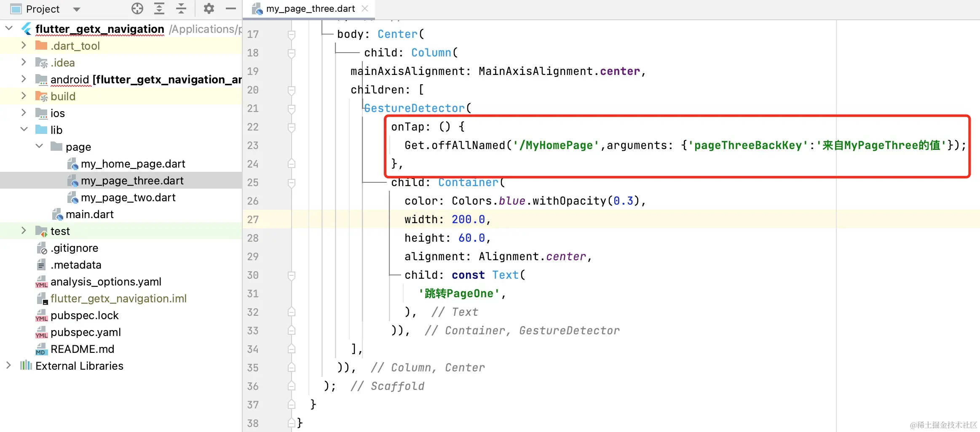The image size is (980, 432).
Task: Fold the Container block at line 25
Action: [x=291, y=183]
